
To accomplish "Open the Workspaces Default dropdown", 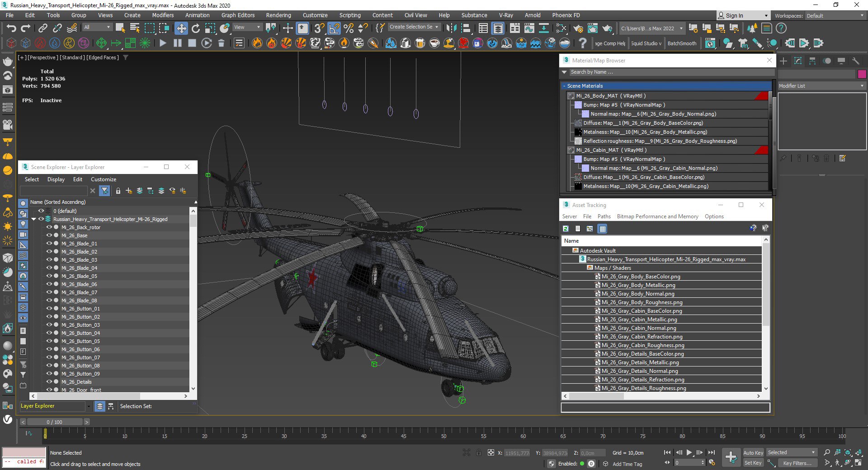I will 835,16.
